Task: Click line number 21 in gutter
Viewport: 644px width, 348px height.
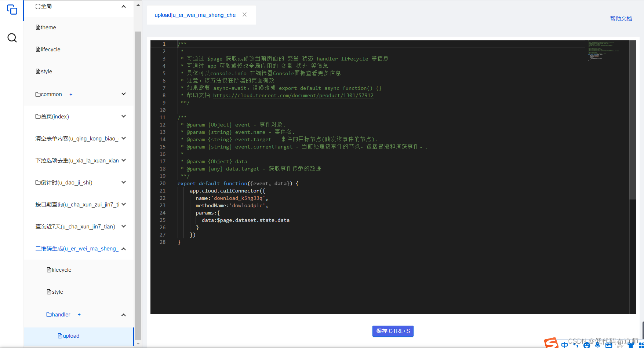Action: [x=163, y=191]
